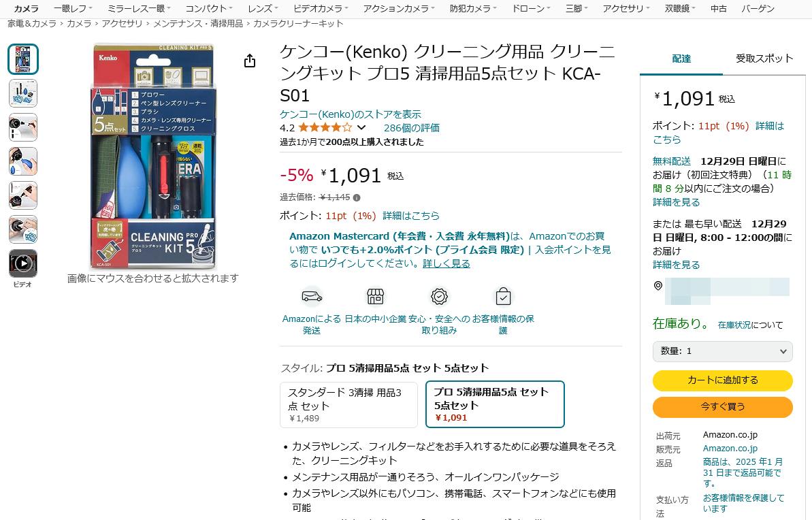Switch to the 受取スポット tab
The image size is (812, 520).
coord(764,59)
